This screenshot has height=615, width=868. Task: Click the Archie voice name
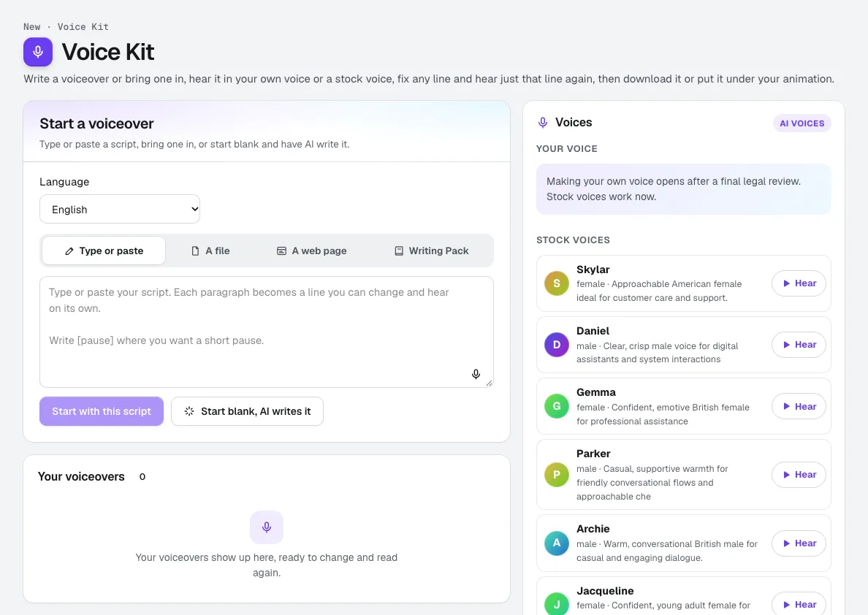coord(593,530)
